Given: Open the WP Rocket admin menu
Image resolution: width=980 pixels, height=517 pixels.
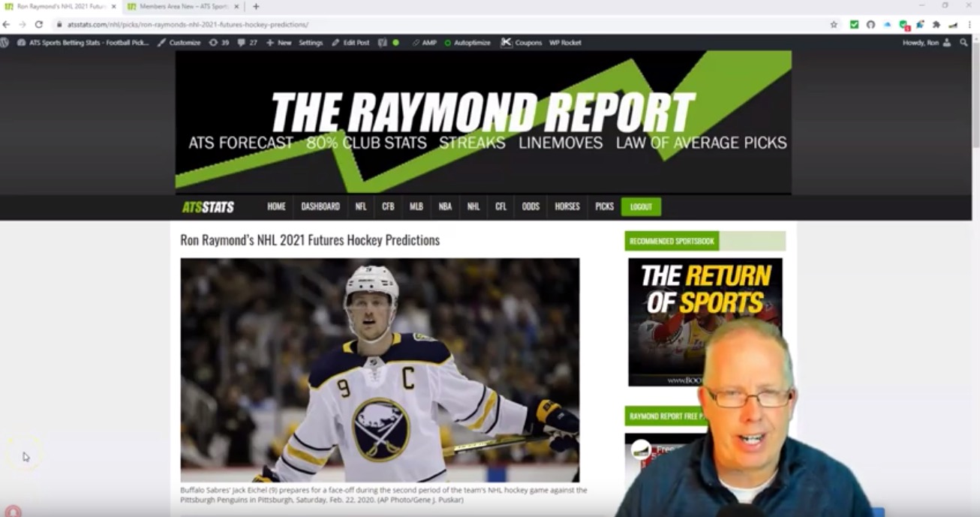Looking at the screenshot, I should tap(565, 43).
